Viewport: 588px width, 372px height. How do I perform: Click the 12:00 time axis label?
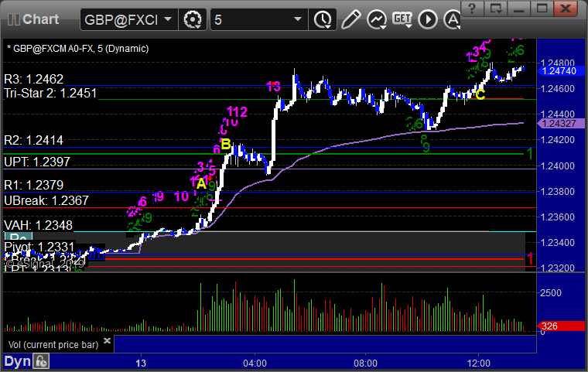(479, 363)
